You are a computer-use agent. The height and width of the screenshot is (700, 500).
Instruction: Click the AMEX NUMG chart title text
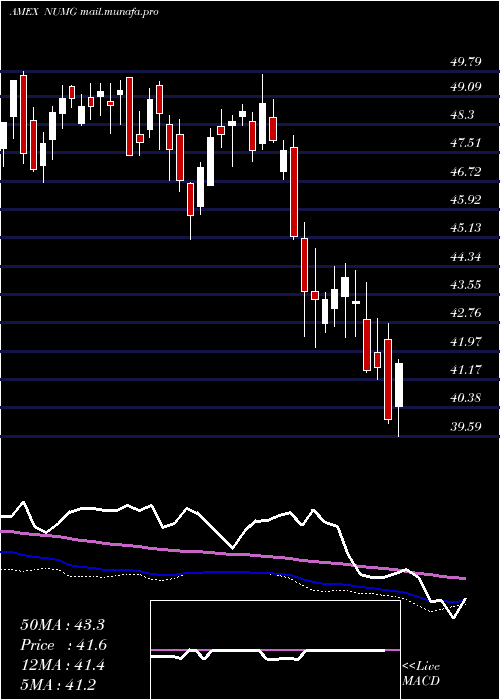[83, 12]
